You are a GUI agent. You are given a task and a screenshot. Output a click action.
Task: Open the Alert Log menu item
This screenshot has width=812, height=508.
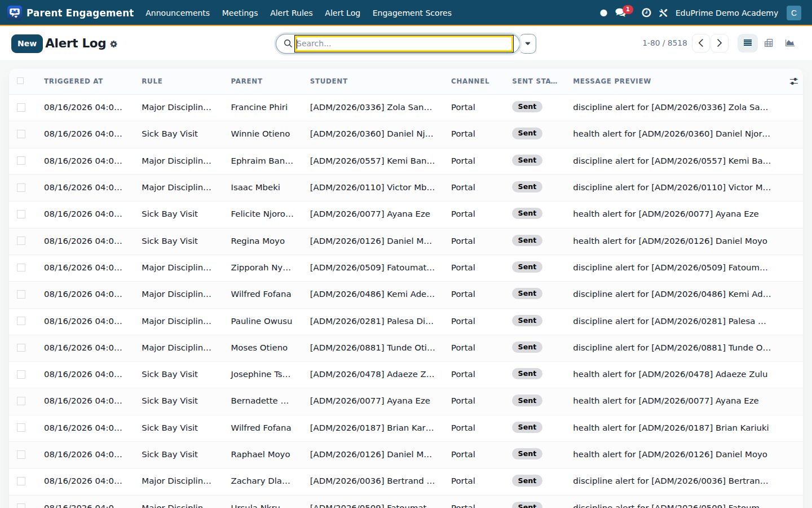click(x=342, y=13)
